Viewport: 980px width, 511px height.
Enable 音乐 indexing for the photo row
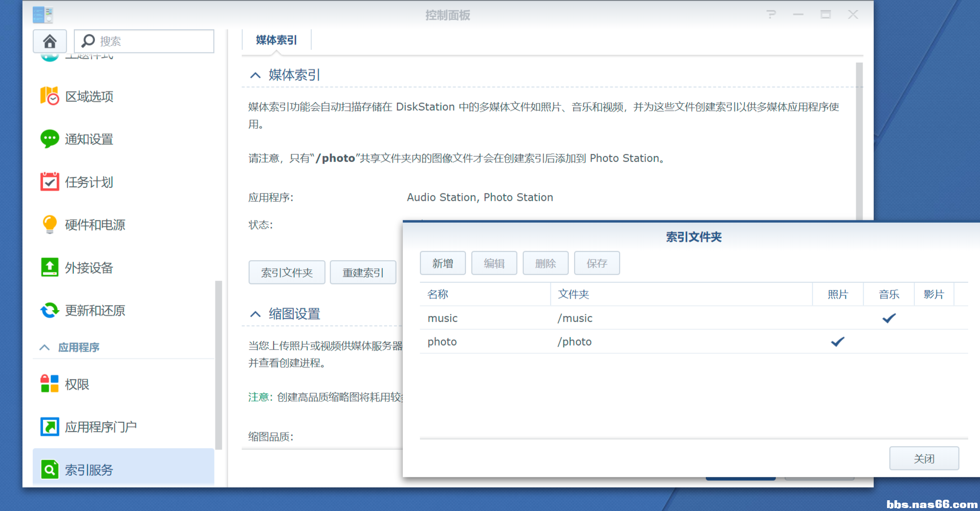[888, 342]
